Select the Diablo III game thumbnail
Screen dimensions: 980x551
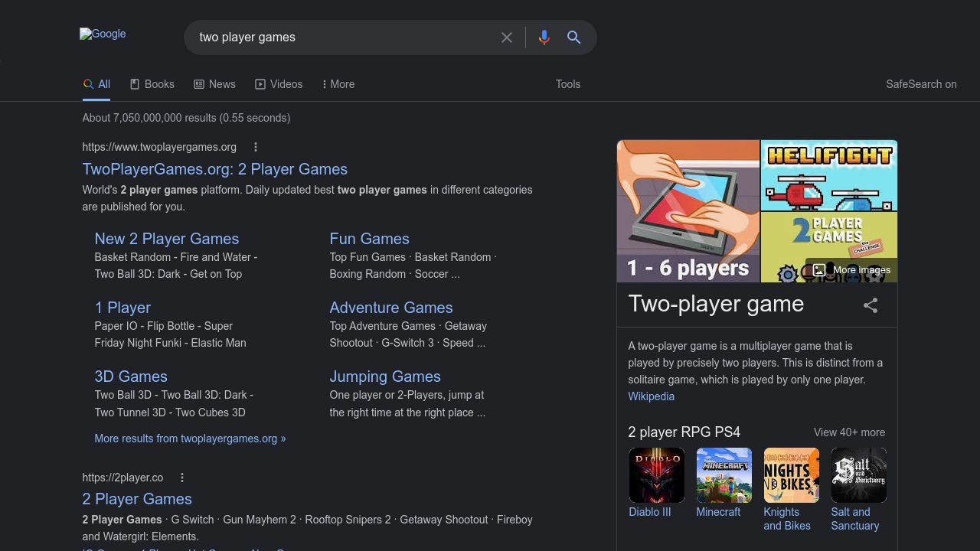(657, 475)
